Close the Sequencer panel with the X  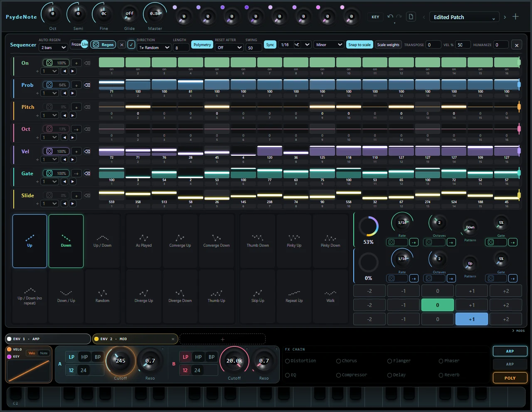[517, 45]
